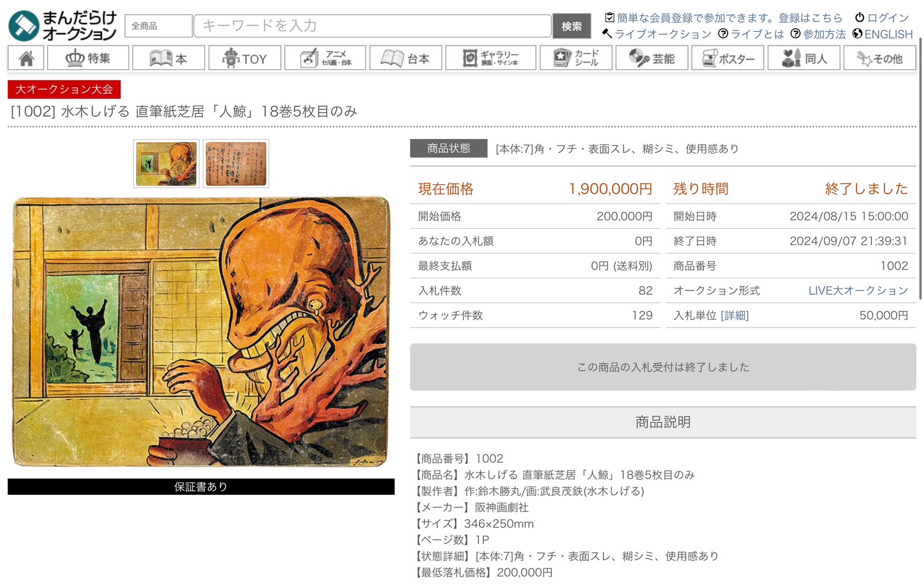Switch site language to ENGLISH

888,34
